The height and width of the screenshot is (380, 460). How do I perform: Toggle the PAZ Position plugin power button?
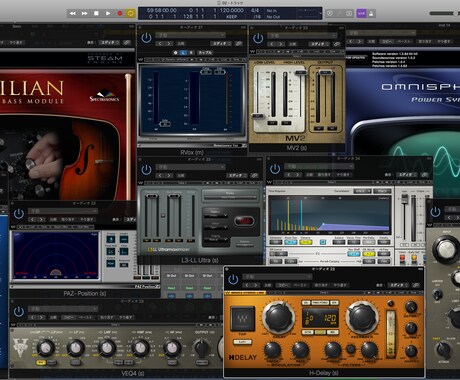[19, 214]
